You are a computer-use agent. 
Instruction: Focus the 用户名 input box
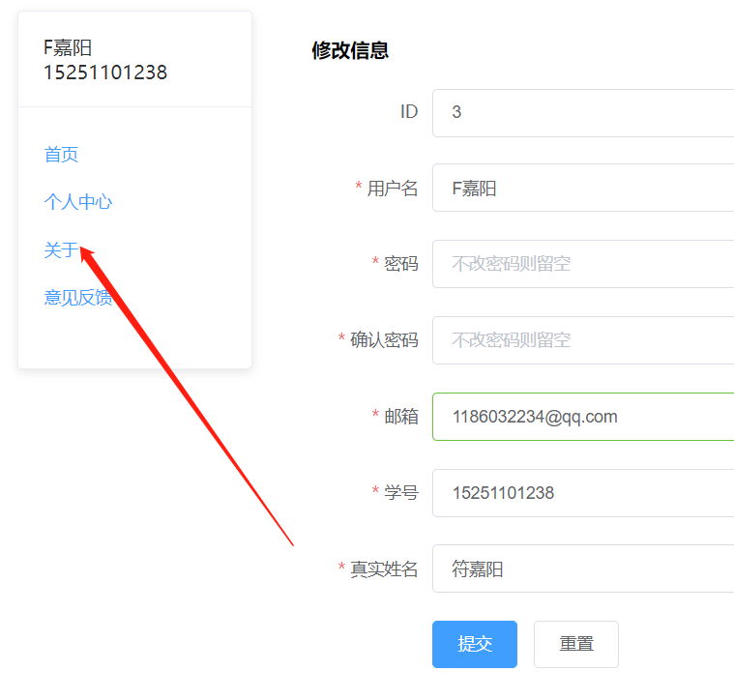point(582,189)
